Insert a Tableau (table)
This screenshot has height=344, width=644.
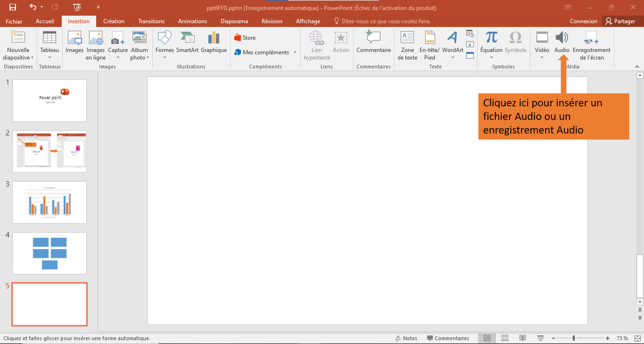coord(50,45)
